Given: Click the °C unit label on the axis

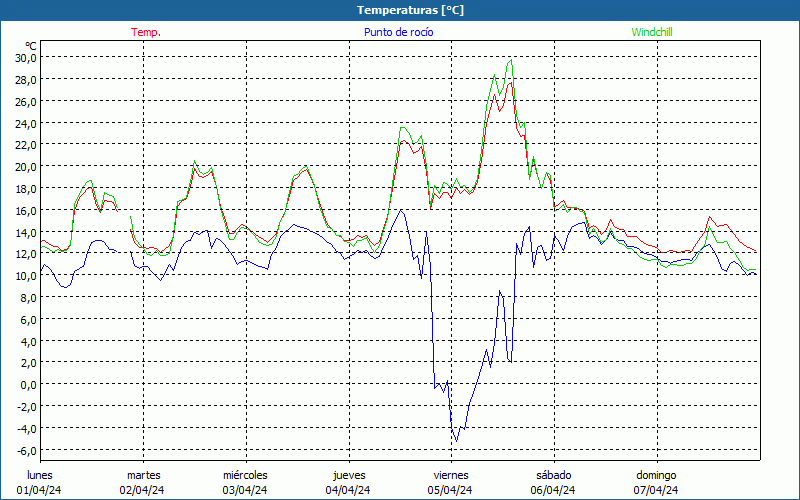Looking at the screenshot, I should tap(31, 47).
